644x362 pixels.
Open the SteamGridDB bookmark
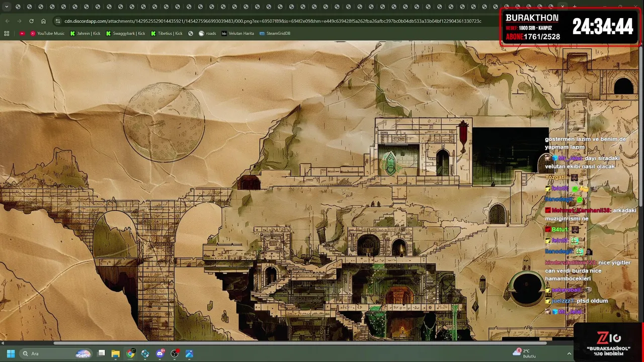[x=275, y=33]
